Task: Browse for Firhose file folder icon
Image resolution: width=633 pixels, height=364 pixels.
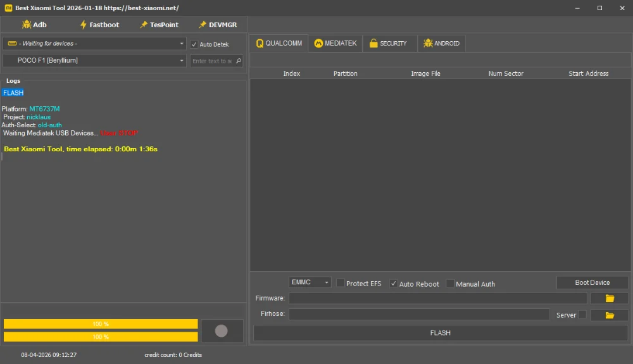Action: pos(610,315)
